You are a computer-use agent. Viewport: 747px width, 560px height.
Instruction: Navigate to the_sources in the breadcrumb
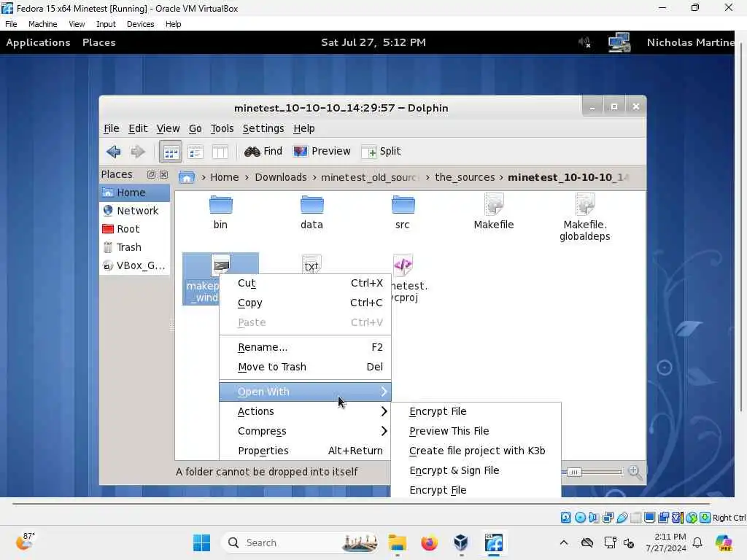click(x=465, y=177)
